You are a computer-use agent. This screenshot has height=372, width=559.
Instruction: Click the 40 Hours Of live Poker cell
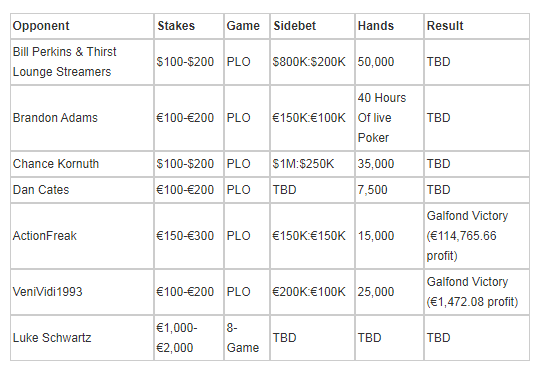[x=389, y=118]
